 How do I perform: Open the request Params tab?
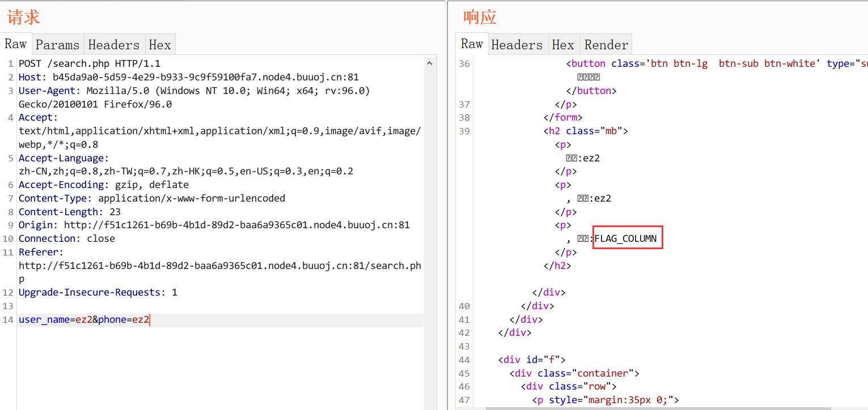pos(57,45)
